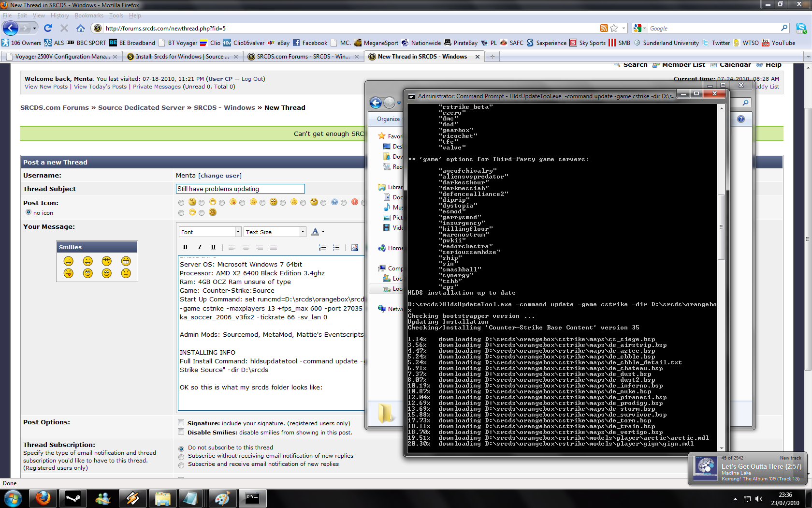The image size is (812, 508).
Task: Select 'Do not subscribe to this thread'
Action: [181, 448]
